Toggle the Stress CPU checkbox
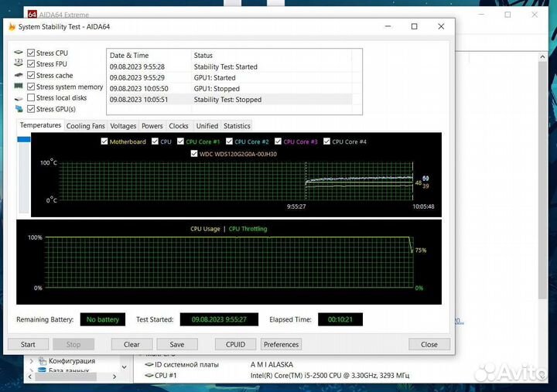This screenshot has width=557, height=392. tap(31, 53)
